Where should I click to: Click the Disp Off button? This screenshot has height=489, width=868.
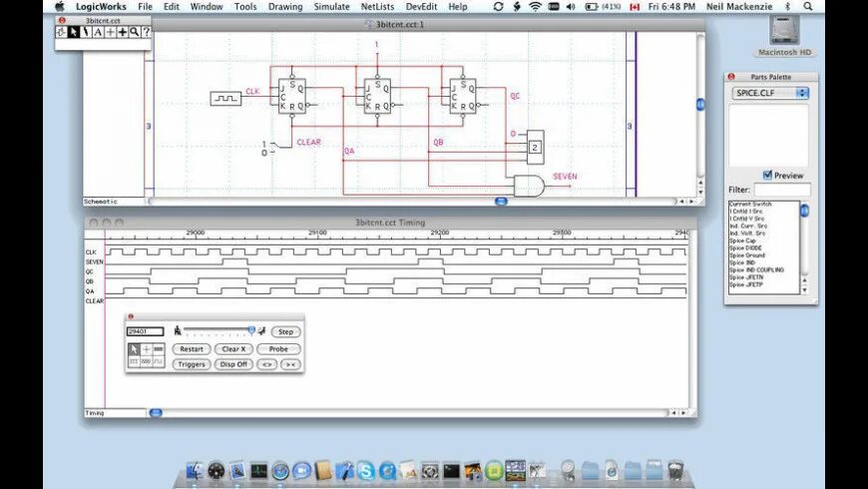(x=233, y=364)
